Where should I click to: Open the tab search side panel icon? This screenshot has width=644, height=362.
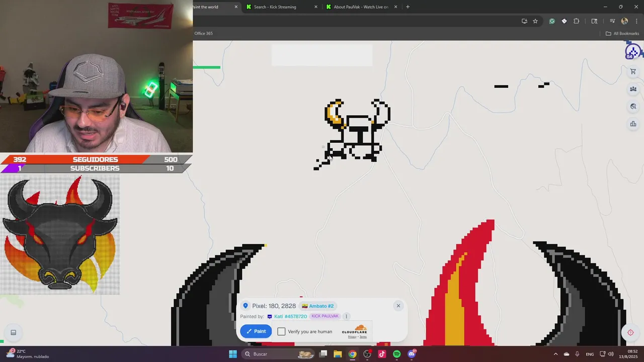click(594, 21)
